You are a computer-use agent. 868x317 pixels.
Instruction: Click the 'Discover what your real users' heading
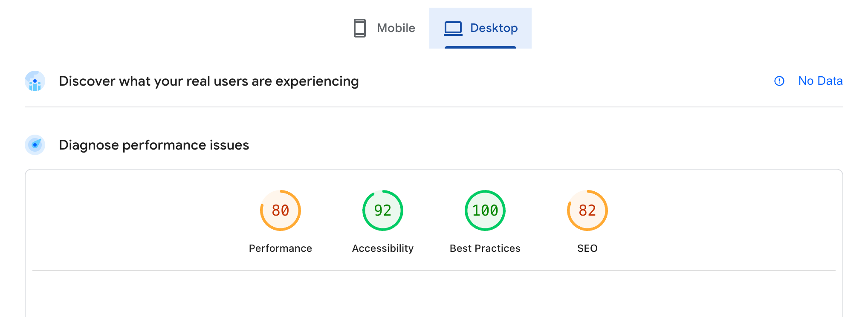208,81
